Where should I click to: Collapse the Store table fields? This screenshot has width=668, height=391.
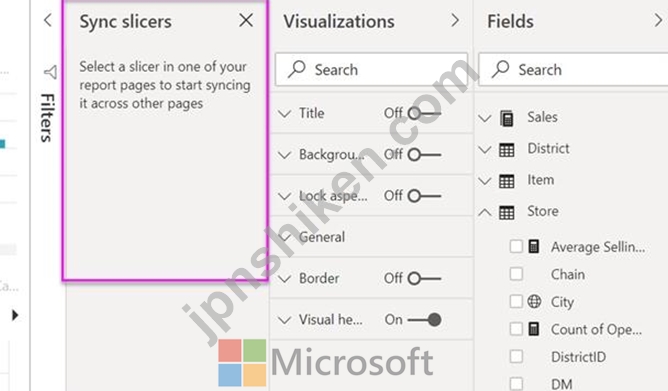coord(484,212)
